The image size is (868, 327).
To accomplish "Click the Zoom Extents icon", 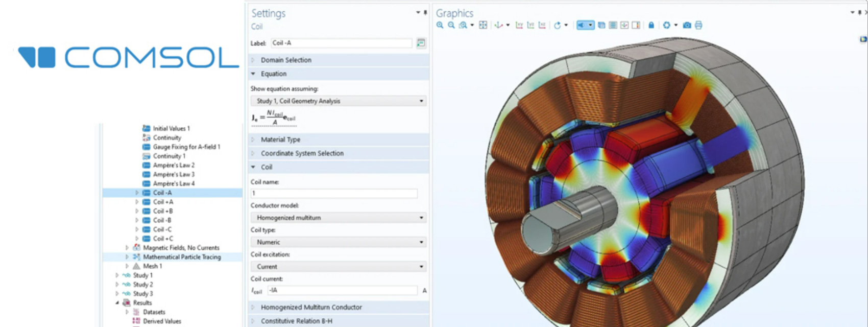I will (x=483, y=25).
